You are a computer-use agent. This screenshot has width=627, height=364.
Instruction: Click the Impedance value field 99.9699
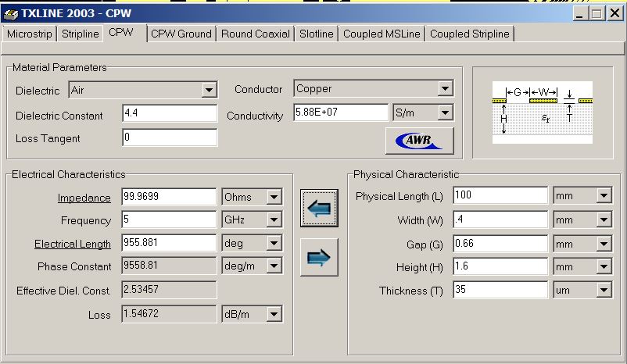click(169, 197)
